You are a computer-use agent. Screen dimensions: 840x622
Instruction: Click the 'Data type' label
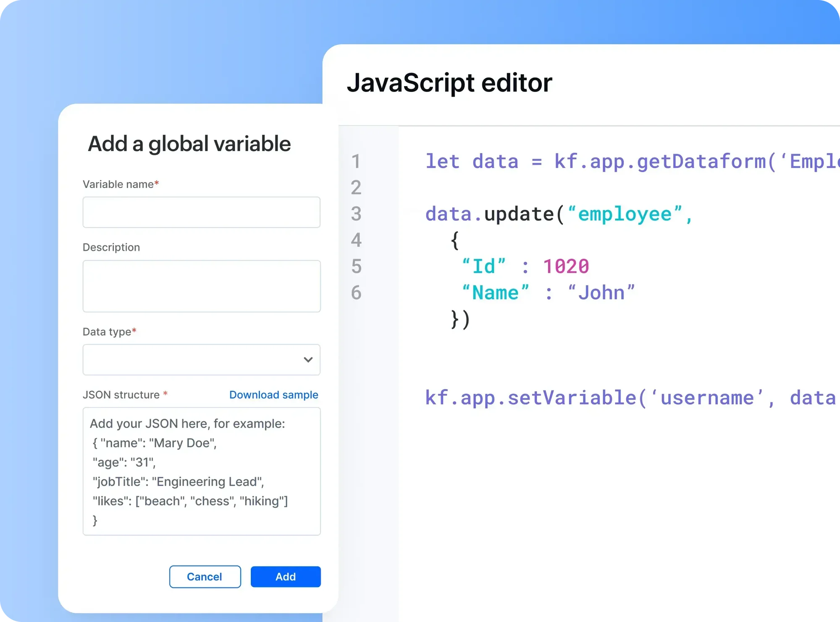coord(109,332)
